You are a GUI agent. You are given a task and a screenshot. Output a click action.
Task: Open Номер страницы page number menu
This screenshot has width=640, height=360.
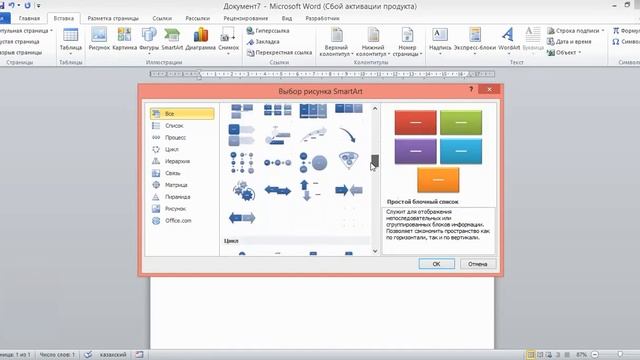pos(407,42)
